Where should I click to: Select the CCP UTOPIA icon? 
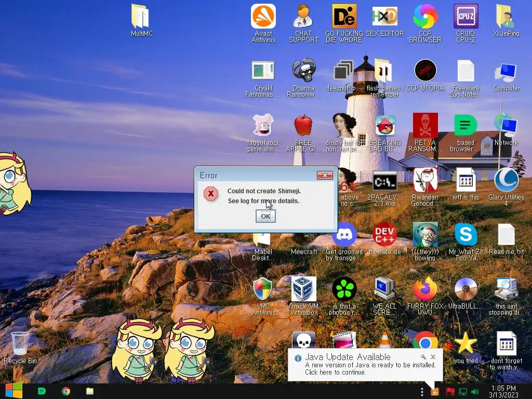[425, 75]
